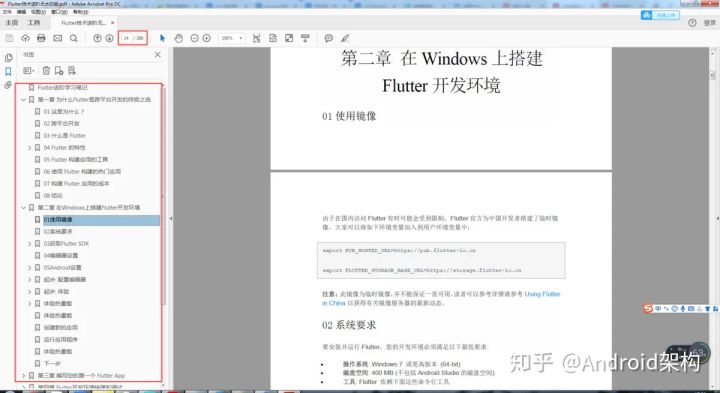Viewport: 720px width, 393px height.
Task: Click the blue cloud share button
Action: 660,15
